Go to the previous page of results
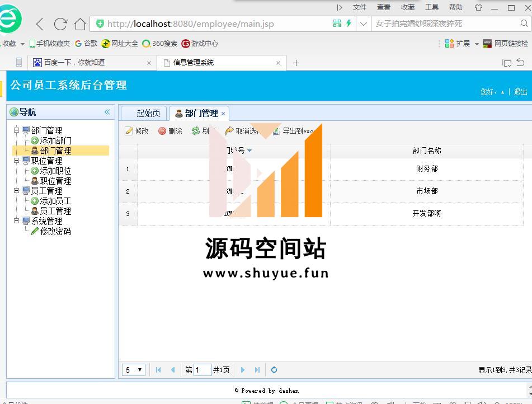 tap(173, 370)
